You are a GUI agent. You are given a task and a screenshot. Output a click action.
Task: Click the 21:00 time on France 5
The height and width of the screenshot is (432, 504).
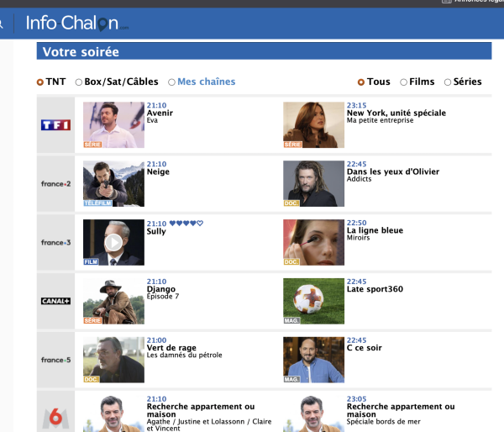[156, 340]
